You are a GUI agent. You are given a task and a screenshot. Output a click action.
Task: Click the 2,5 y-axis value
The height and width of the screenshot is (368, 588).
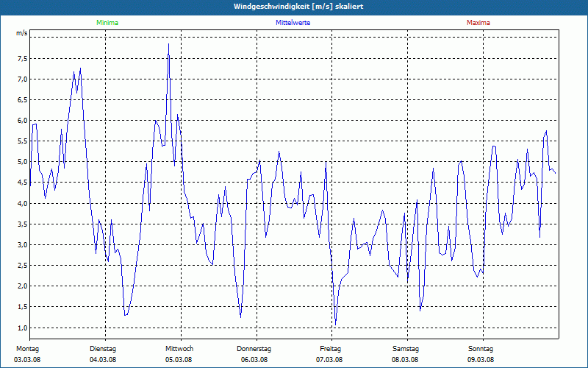22,266
